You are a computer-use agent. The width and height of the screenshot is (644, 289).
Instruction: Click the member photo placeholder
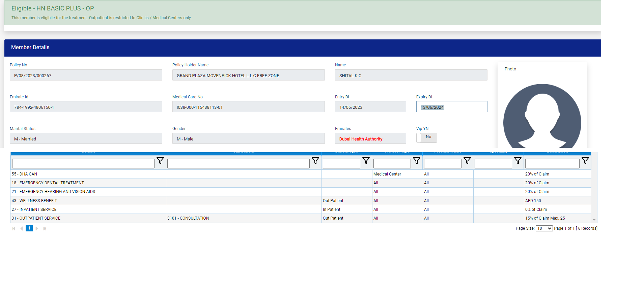tap(542, 118)
